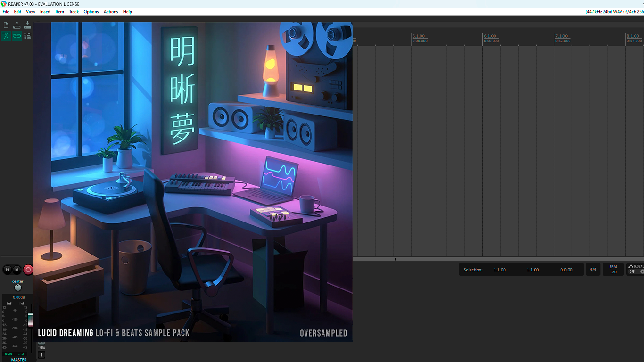Open the Item menu

[x=60, y=12]
